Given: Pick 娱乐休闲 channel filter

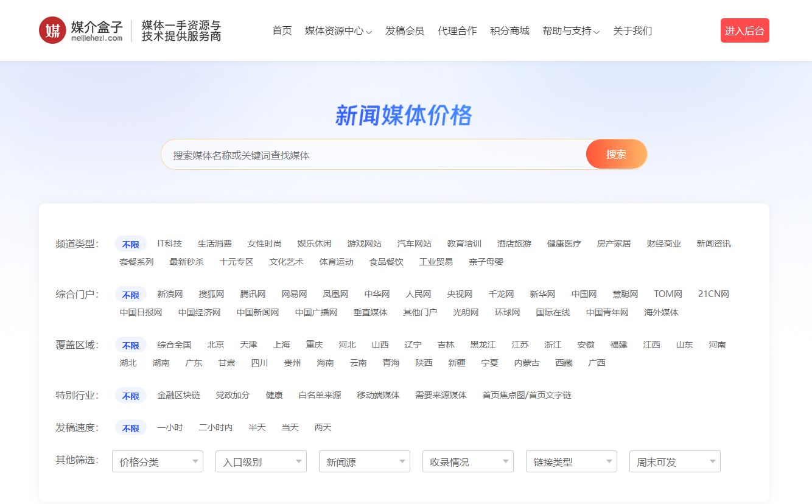Looking at the screenshot, I should tap(314, 243).
